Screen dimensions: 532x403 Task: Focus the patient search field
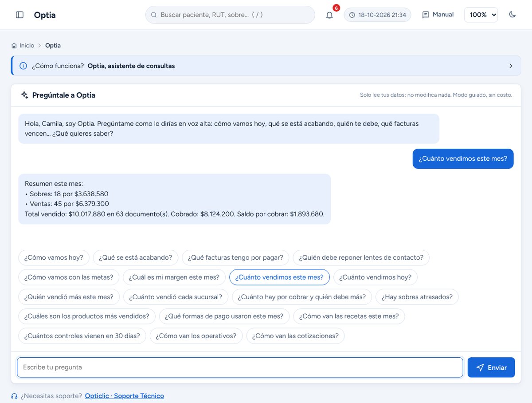[230, 15]
